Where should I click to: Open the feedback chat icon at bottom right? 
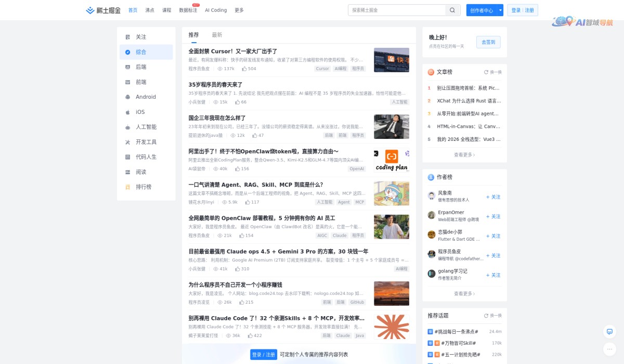[609, 331]
